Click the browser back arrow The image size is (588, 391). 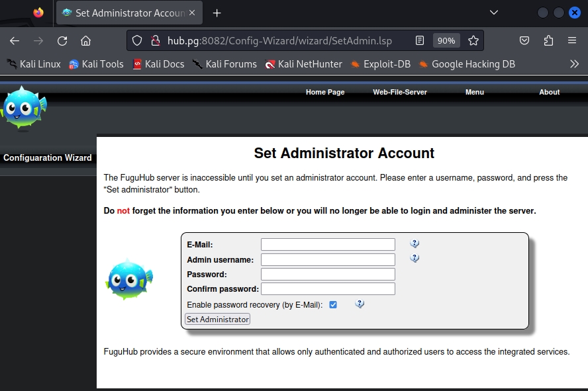pyautogui.click(x=15, y=41)
